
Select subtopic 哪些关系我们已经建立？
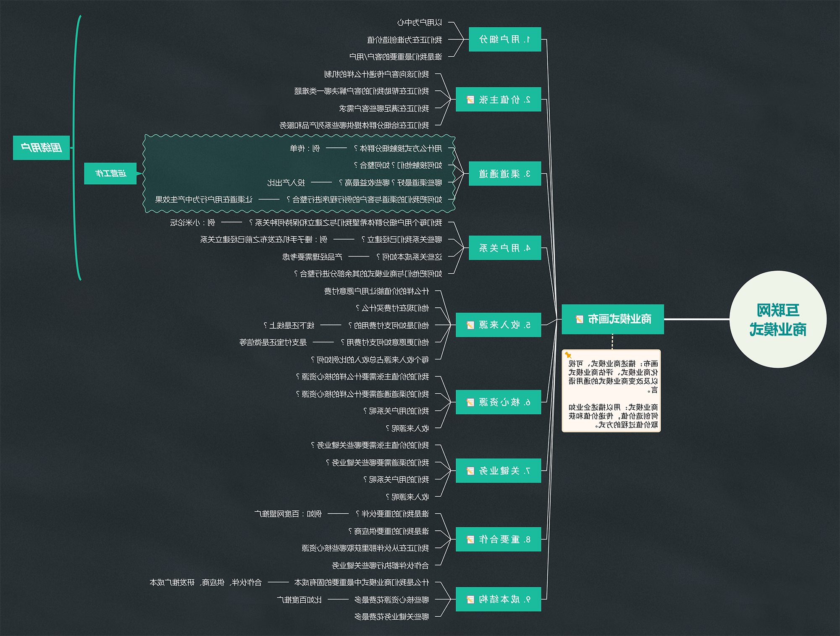[402, 239]
